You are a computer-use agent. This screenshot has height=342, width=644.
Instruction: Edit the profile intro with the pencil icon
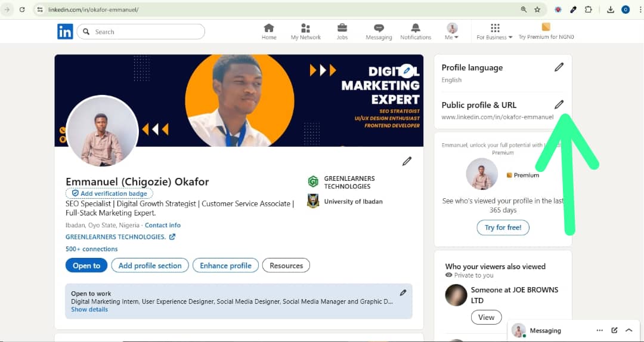tap(407, 161)
